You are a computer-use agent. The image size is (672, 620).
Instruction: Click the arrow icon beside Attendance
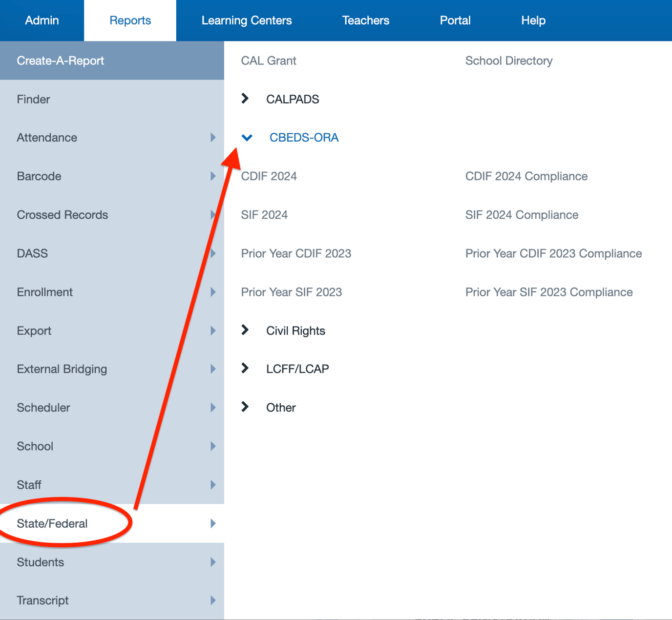pyautogui.click(x=213, y=138)
